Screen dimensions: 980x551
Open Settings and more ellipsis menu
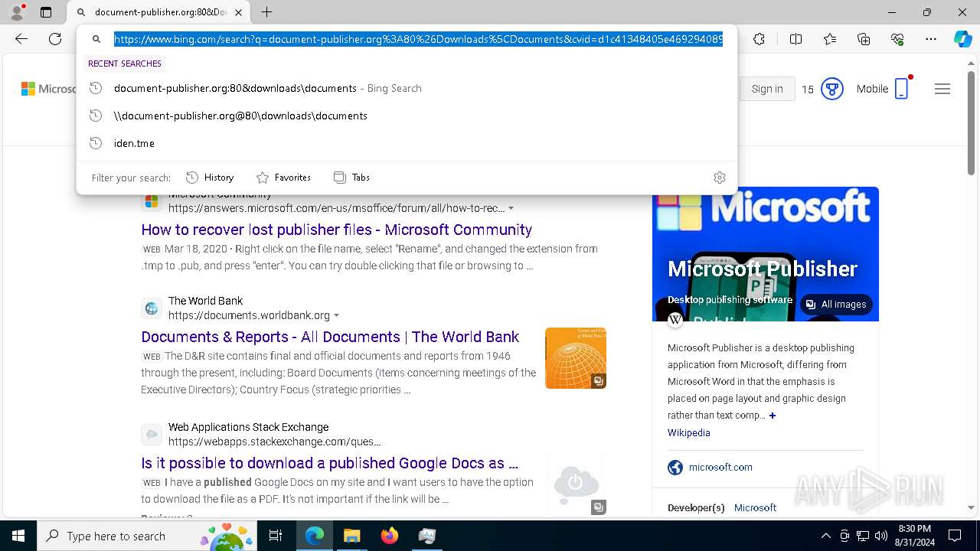point(931,39)
